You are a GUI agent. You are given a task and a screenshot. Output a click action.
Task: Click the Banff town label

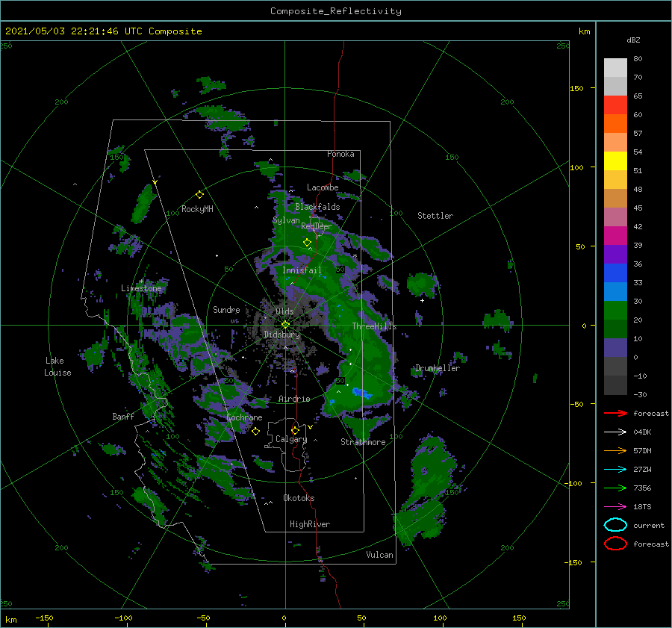pos(123,416)
